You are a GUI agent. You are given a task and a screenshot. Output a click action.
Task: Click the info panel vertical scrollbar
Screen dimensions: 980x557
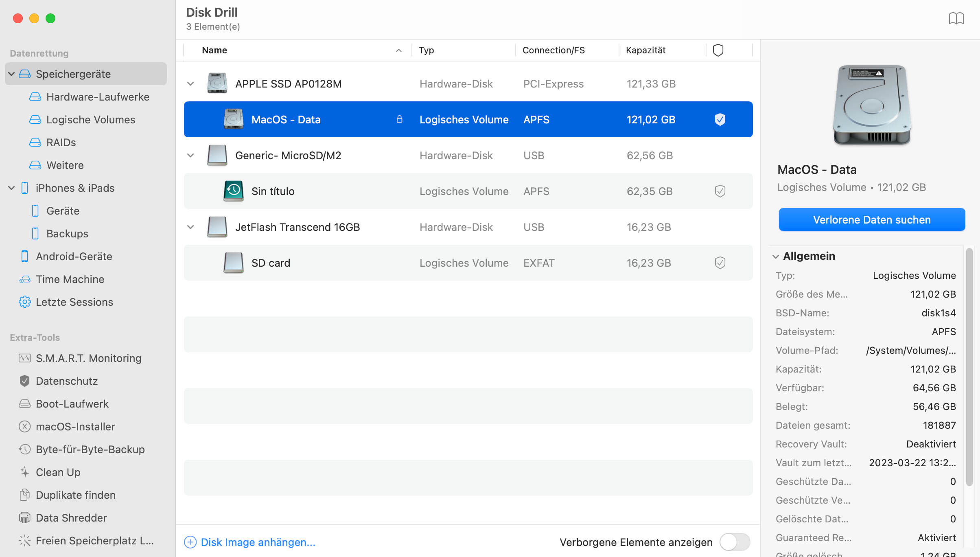point(969,366)
